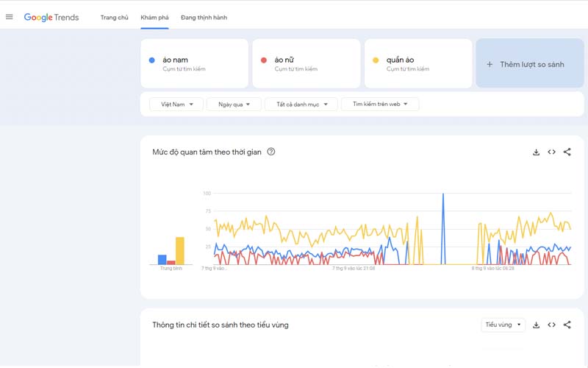Go to Trang chủ tab
The image size is (588, 368).
[115, 17]
